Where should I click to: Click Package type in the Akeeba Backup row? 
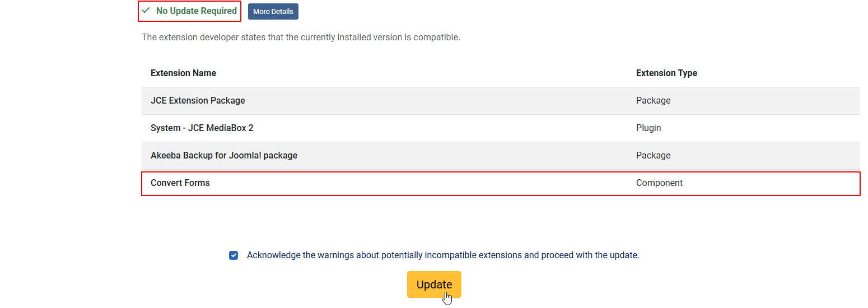653,156
